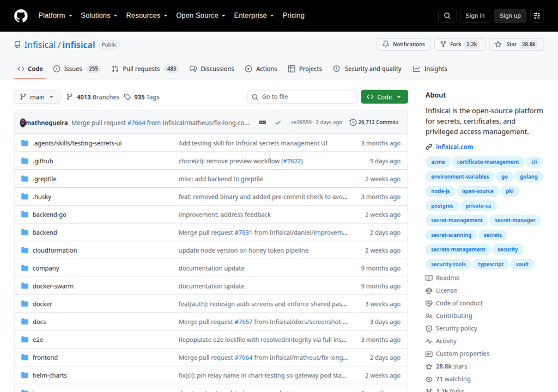Open the Discussions tab

coord(212,69)
